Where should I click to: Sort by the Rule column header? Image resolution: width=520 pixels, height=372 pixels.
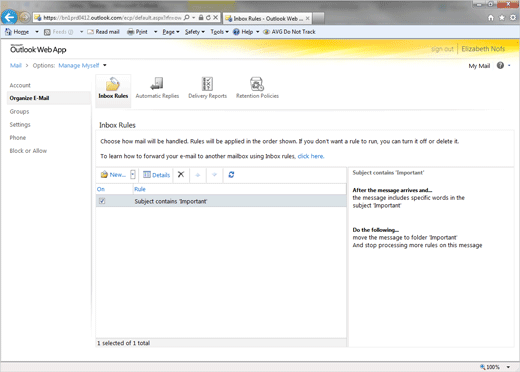tap(140, 189)
